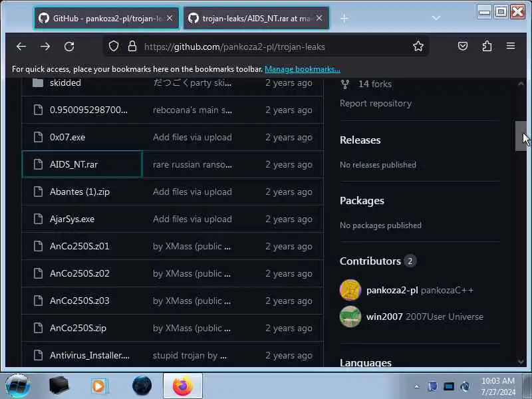Open Manage bookmarks link
The width and height of the screenshot is (532, 399).
(303, 69)
